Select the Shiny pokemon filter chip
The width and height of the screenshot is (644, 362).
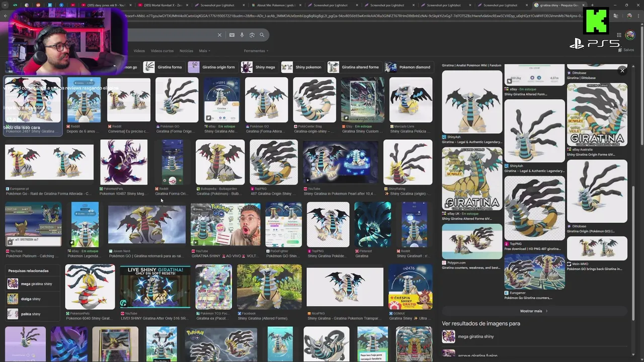302,67
